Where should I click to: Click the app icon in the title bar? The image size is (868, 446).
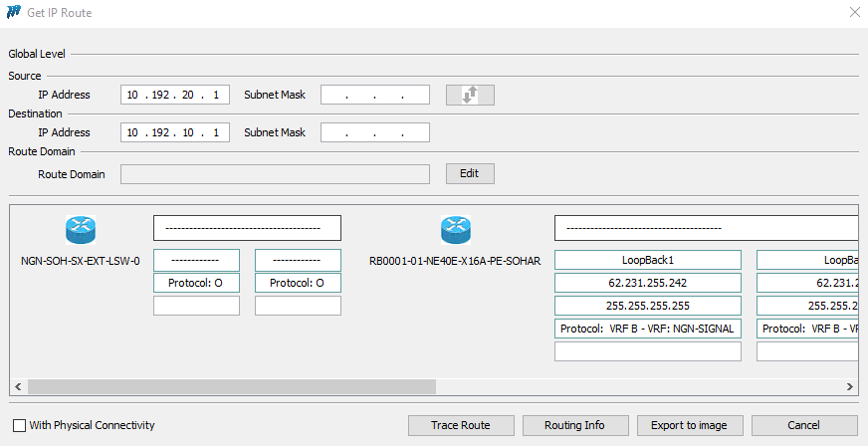click(x=15, y=12)
